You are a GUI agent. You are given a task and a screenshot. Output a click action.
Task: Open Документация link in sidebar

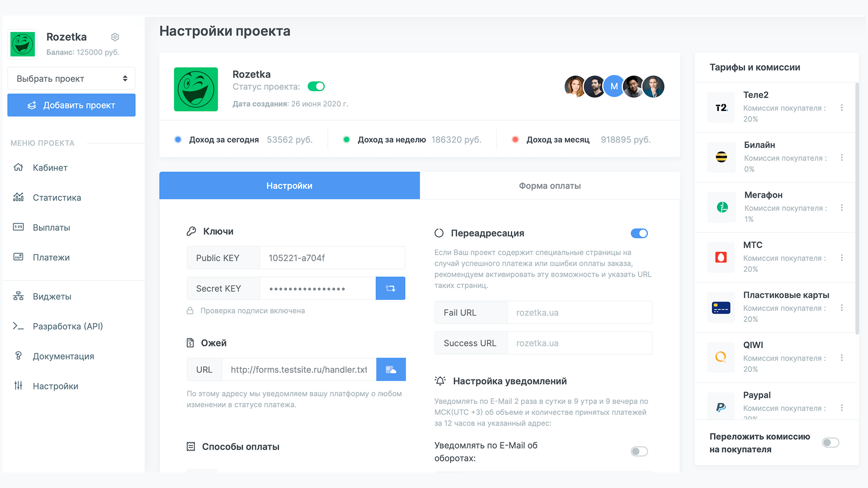pyautogui.click(x=63, y=356)
